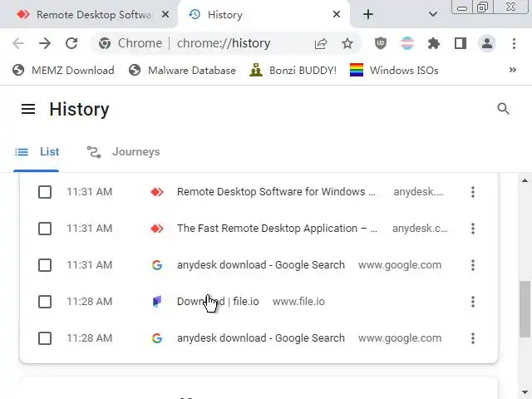Open Chrome's three-dot main menu

point(514,43)
